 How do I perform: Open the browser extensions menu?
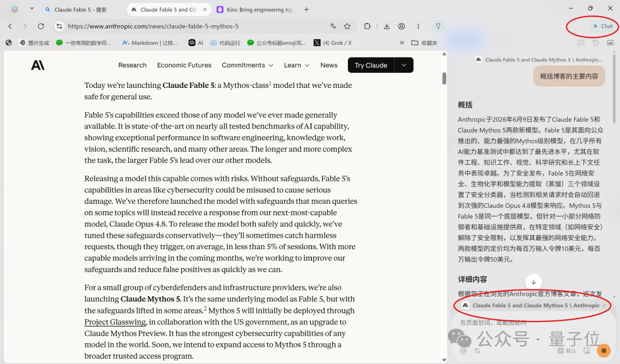[x=367, y=26]
